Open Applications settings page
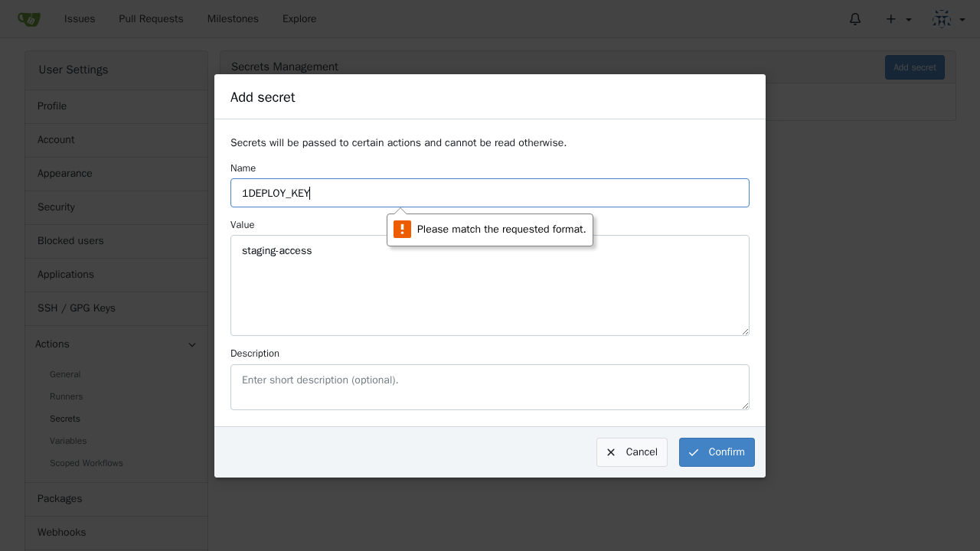 pos(116,275)
